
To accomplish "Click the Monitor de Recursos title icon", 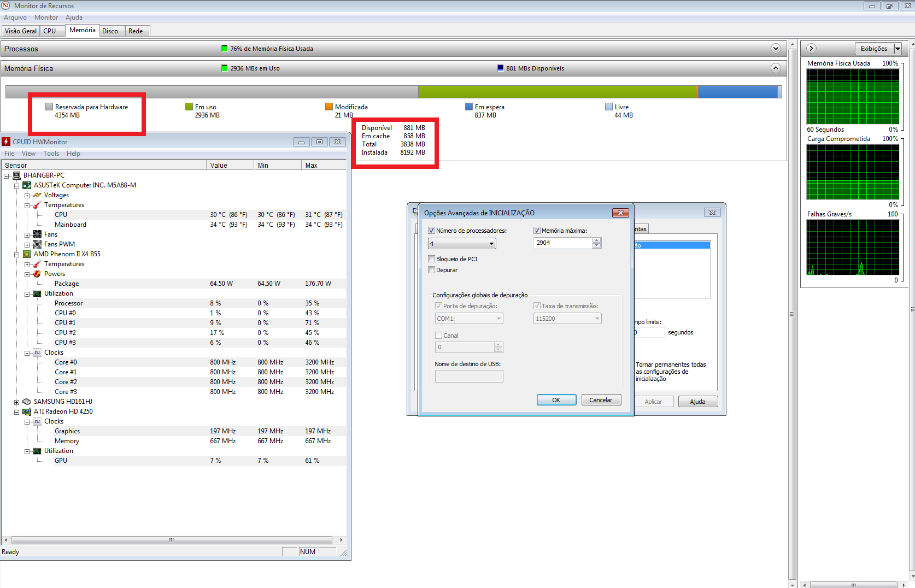I will coord(5,5).
